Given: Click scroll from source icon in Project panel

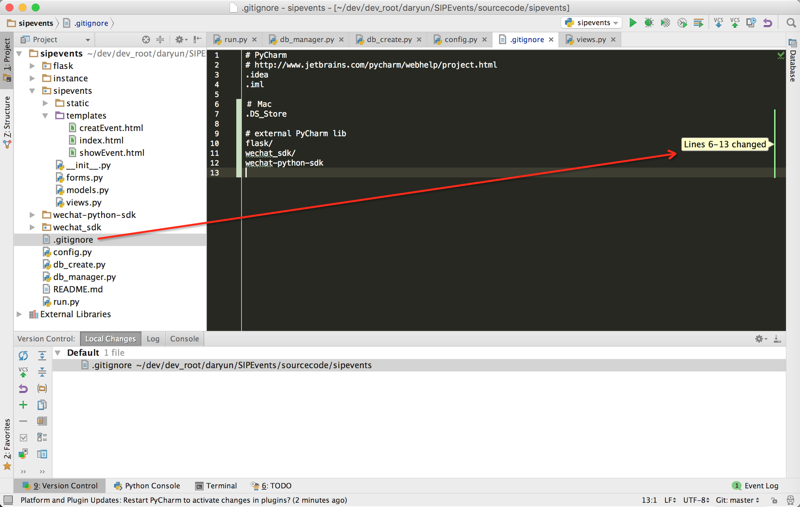Looking at the screenshot, I should (146, 39).
